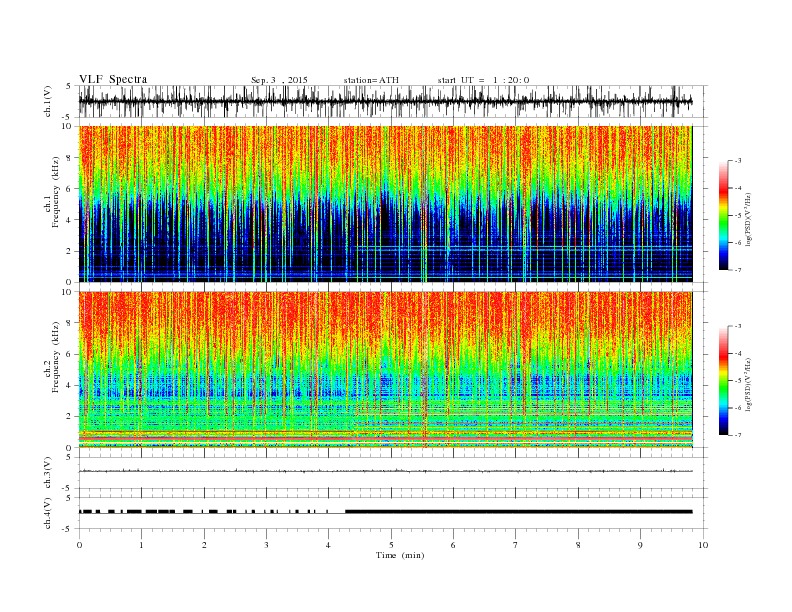Click ch.2 frequency axis tick "6"

click(x=69, y=354)
